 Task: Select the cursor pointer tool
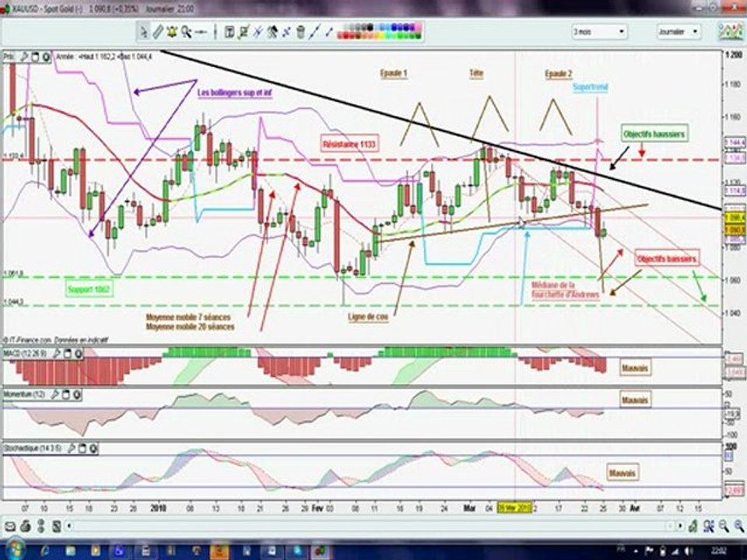tap(143, 32)
